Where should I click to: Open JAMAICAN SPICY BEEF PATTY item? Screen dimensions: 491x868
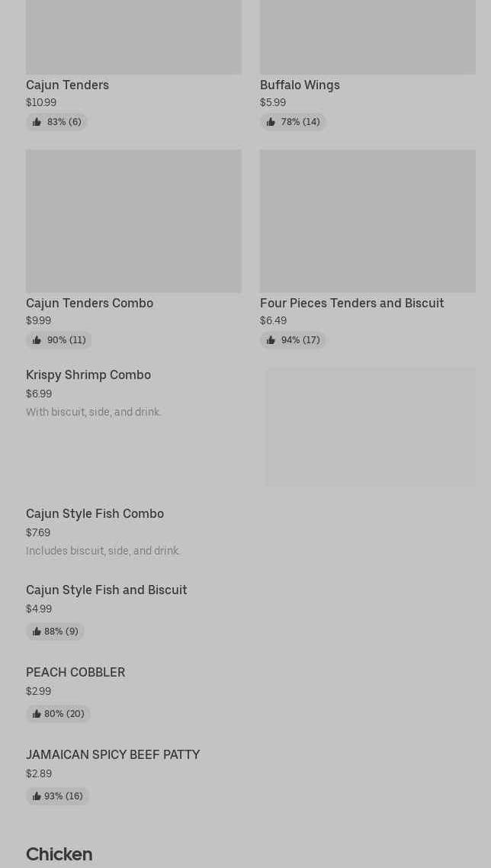(113, 754)
